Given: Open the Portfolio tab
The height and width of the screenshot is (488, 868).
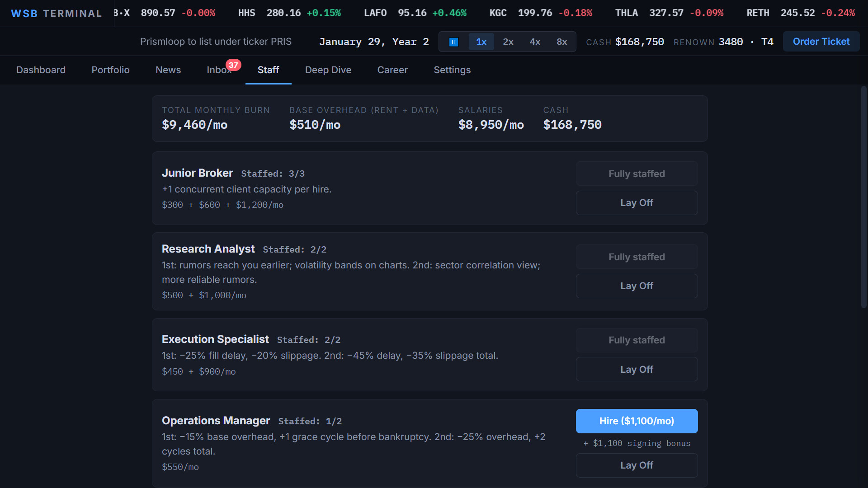Looking at the screenshot, I should [x=111, y=70].
